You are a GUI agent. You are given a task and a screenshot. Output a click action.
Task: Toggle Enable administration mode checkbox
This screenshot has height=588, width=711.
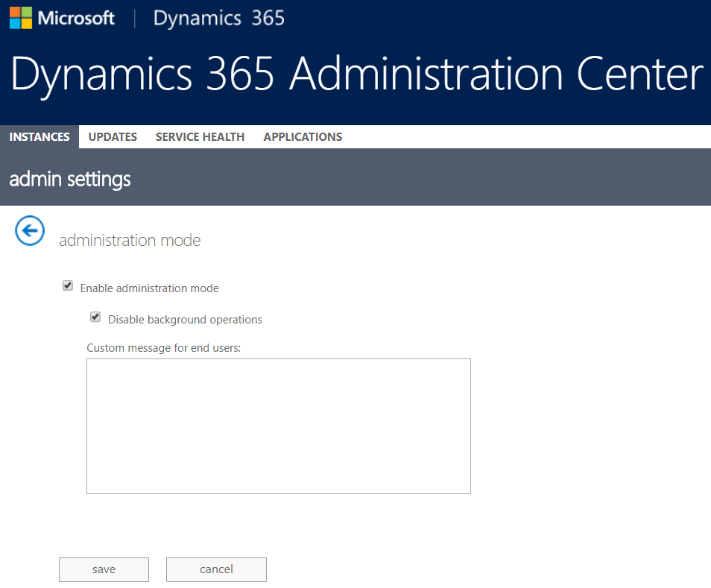pyautogui.click(x=68, y=285)
